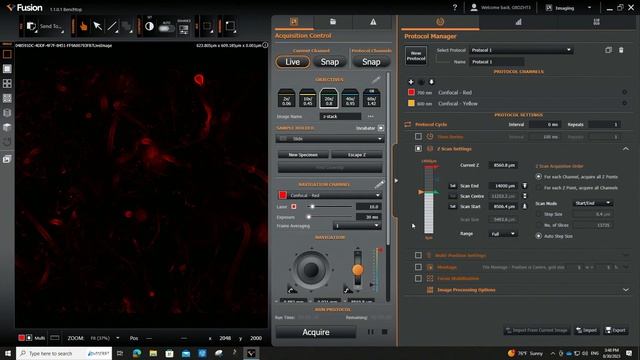Click the New Specimen button

click(303, 155)
